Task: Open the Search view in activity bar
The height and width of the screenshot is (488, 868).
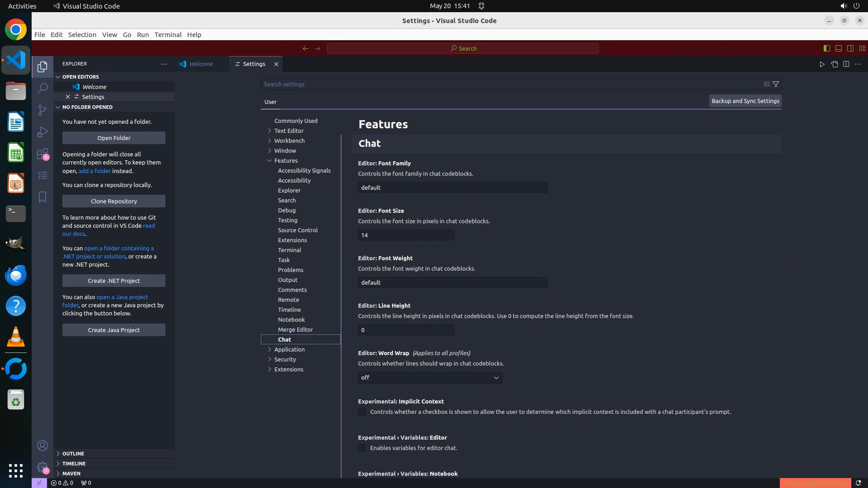Action: (x=42, y=88)
